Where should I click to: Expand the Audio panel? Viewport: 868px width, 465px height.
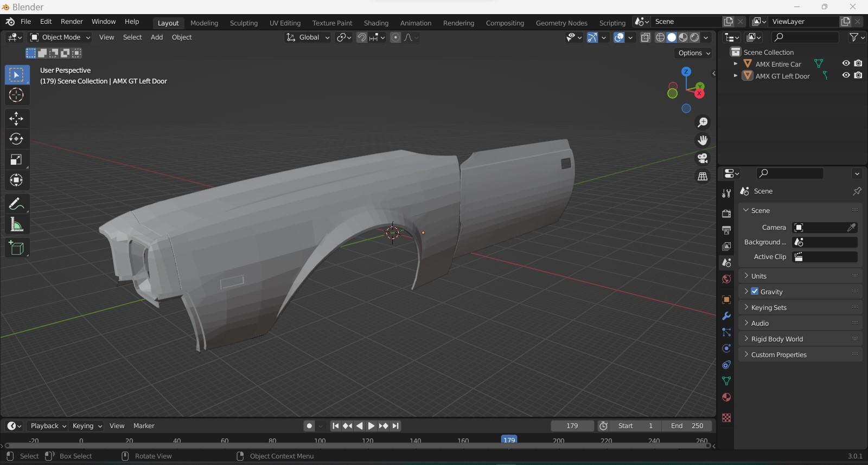pos(800,323)
